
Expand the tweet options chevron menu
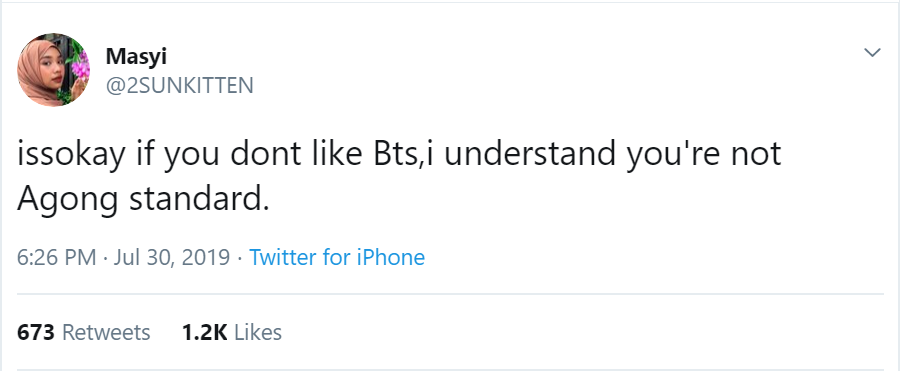click(872, 53)
